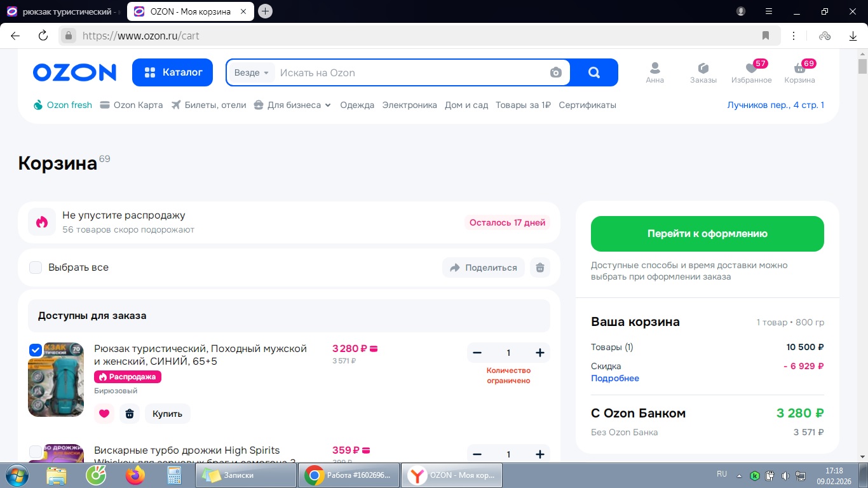This screenshot has width=868, height=488.
Task: Click the Подробнее discount details link
Action: pyautogui.click(x=614, y=378)
